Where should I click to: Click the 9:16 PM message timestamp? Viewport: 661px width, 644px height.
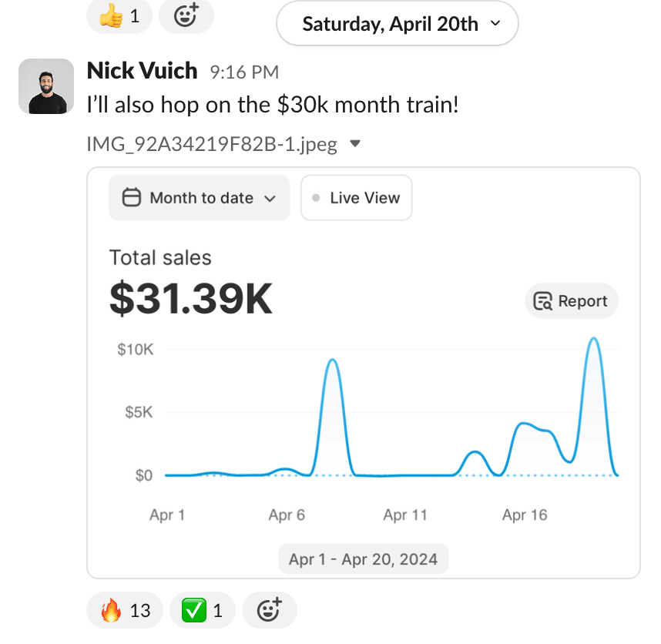tap(244, 72)
